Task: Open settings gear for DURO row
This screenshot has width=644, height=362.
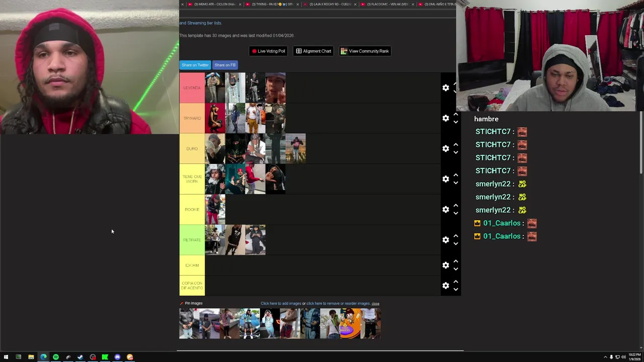Action: pyautogui.click(x=446, y=149)
